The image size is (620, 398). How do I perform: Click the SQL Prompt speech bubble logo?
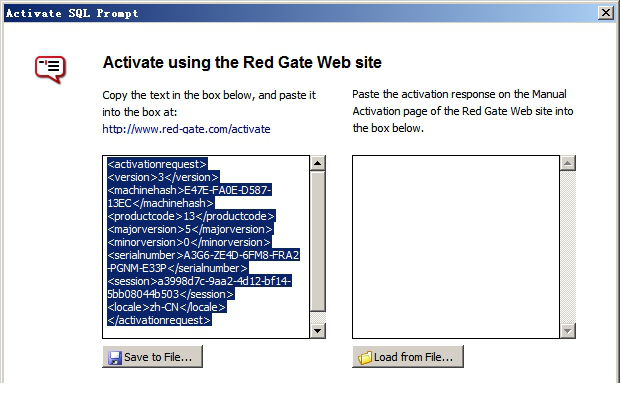point(50,70)
